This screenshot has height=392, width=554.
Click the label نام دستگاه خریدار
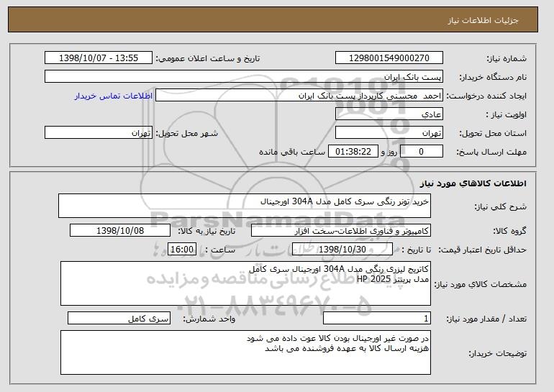493,77
